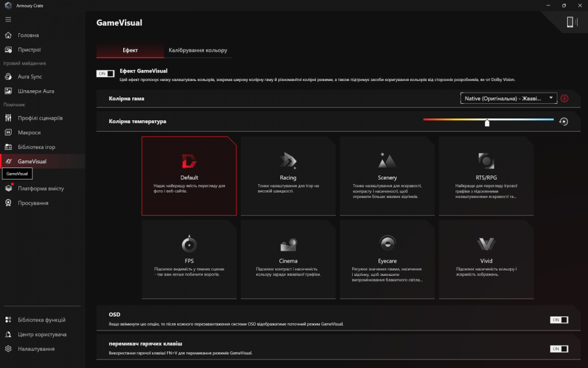
Task: Click the FPS mode title text
Action: point(189,261)
